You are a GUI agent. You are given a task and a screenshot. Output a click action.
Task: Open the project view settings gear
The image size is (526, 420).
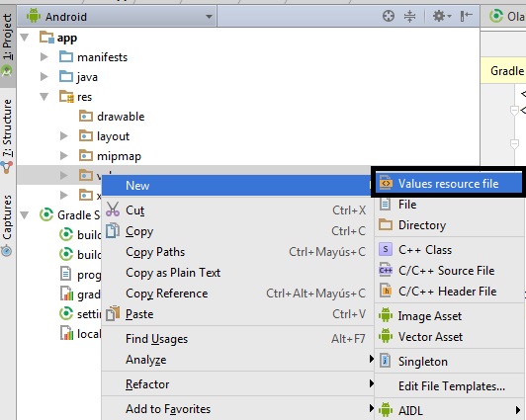pyautogui.click(x=441, y=16)
